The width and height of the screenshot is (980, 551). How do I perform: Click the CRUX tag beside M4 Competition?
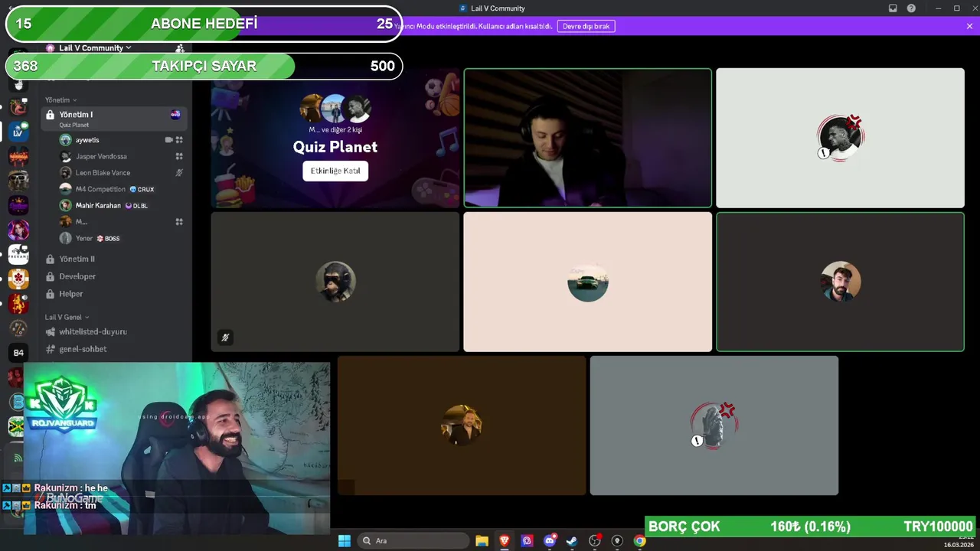142,189
